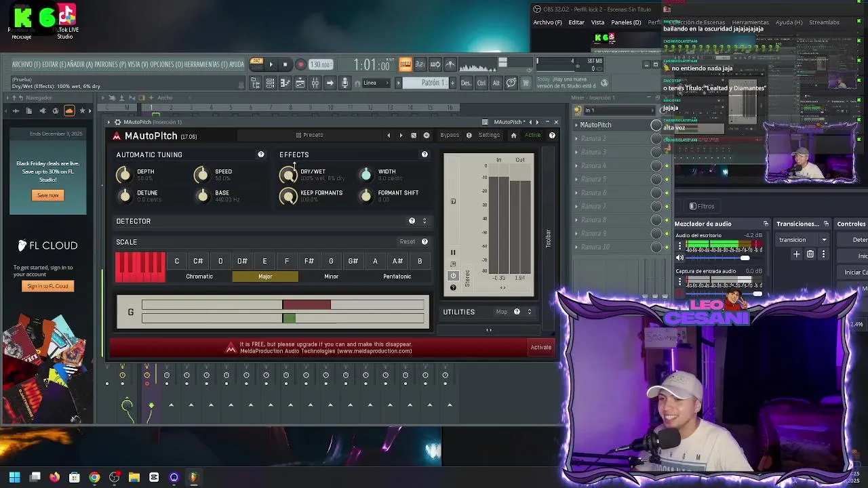
Task: Click Save now Black Friday link
Action: (47, 195)
